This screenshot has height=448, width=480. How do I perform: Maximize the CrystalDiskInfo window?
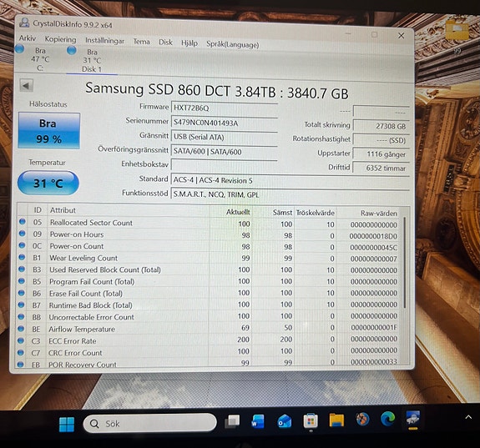(374, 34)
